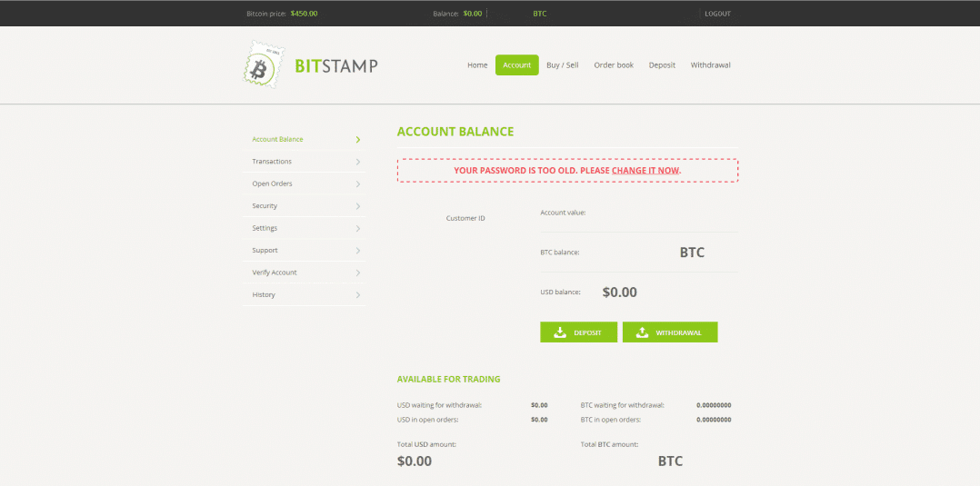Click chevron next to Verify Account
The image size is (980, 486).
[x=358, y=273]
